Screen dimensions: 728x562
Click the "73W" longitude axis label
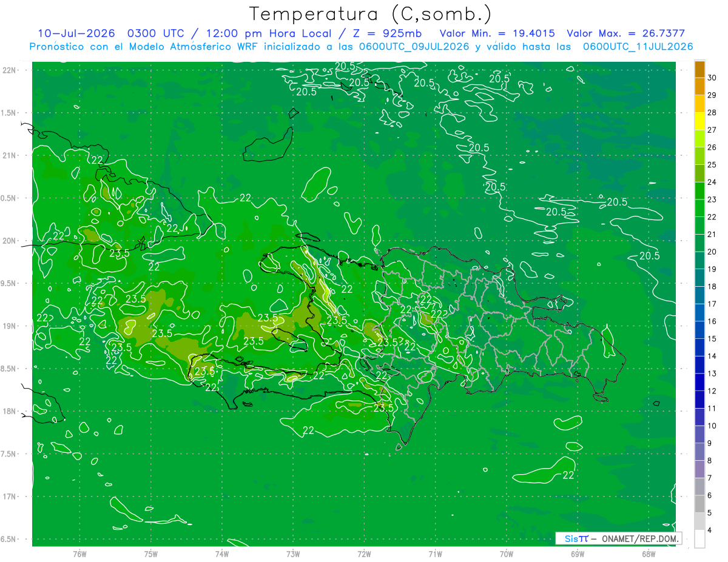(x=293, y=554)
